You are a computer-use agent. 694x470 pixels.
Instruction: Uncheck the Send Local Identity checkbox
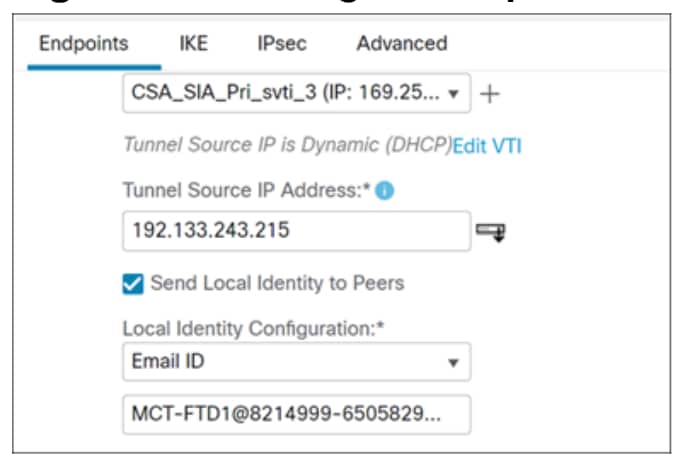click(x=135, y=283)
